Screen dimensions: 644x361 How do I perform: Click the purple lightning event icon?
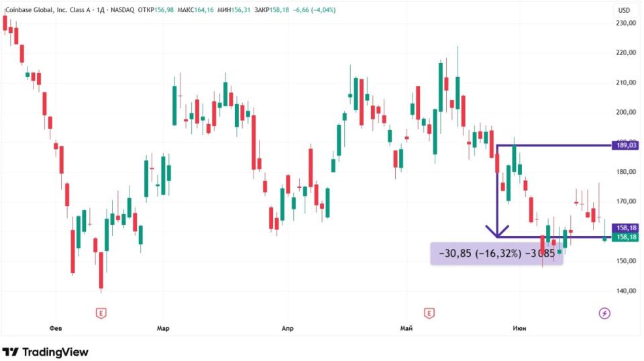604,313
